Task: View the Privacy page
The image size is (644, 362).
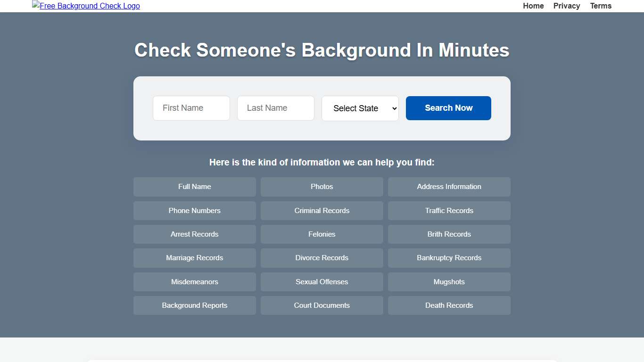Action: (x=566, y=6)
